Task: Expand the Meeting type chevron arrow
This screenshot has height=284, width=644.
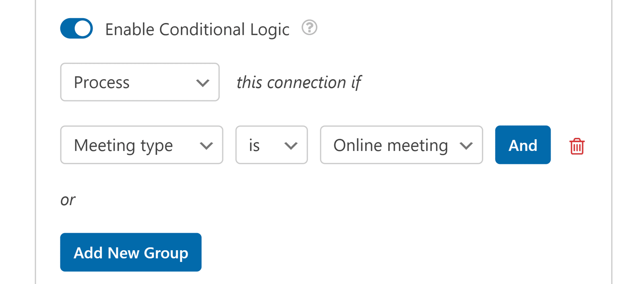Action: pyautogui.click(x=206, y=145)
